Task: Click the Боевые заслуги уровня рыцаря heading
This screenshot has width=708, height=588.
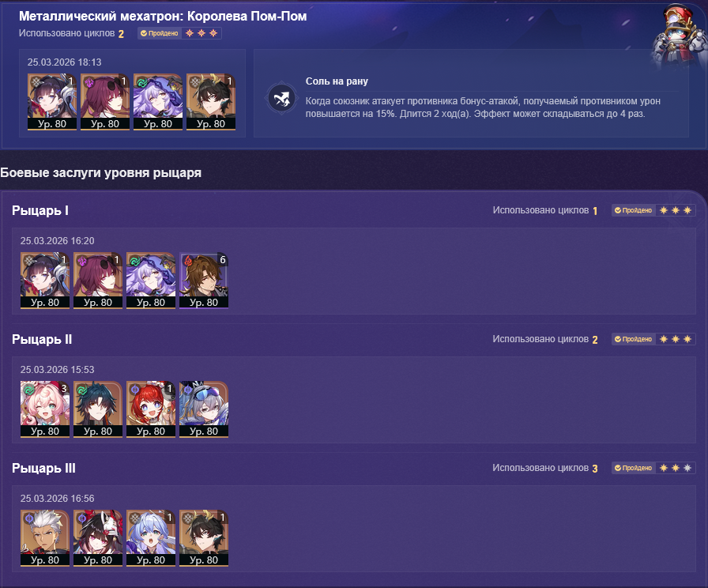Action: point(100,172)
